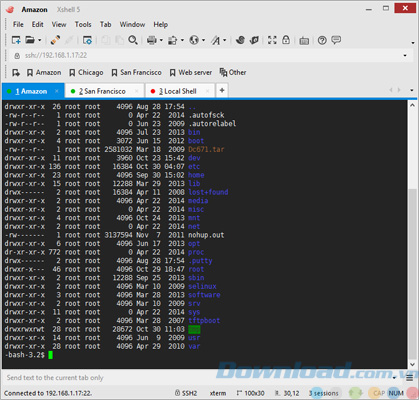Open Help question mark icon
Viewport: 419px width, 400px height.
(322, 40)
